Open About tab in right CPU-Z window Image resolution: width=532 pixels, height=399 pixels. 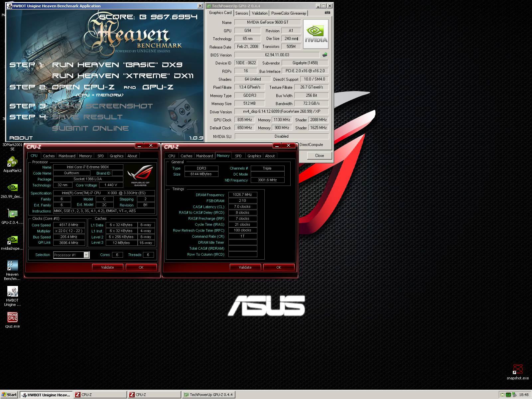pyautogui.click(x=270, y=156)
